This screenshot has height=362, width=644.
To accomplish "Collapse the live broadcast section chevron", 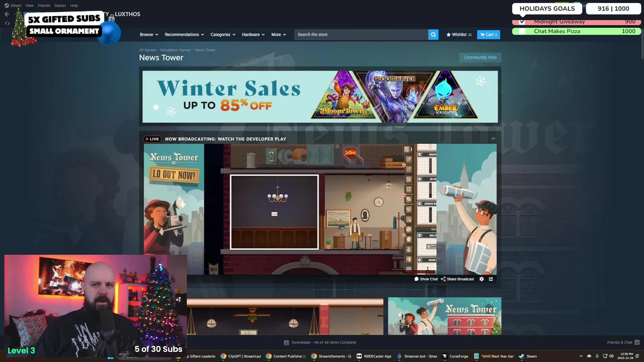I will pyautogui.click(x=493, y=139).
